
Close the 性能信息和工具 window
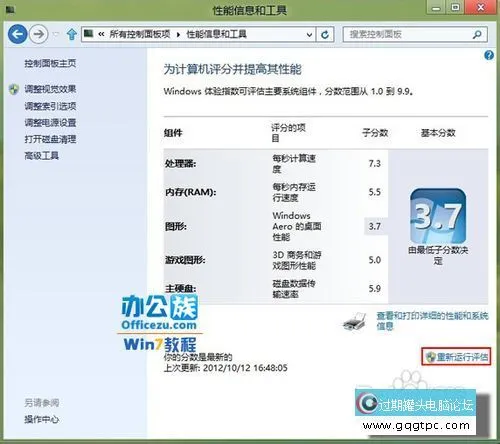click(481, 7)
